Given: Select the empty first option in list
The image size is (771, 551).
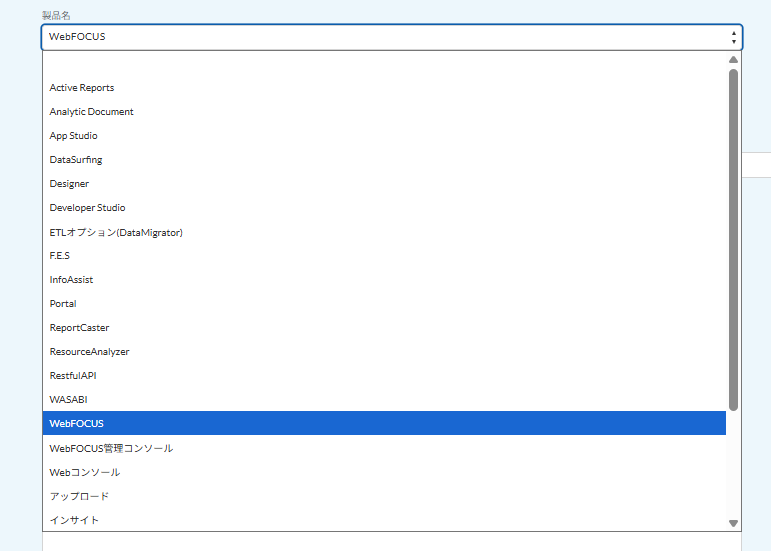Looking at the screenshot, I should [384, 64].
